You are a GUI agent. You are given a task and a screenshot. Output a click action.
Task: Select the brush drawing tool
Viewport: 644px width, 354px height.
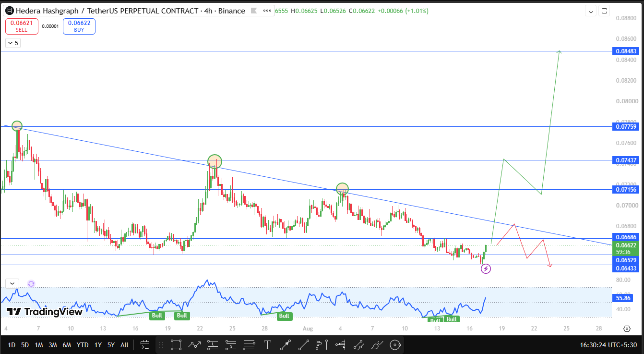click(x=377, y=345)
